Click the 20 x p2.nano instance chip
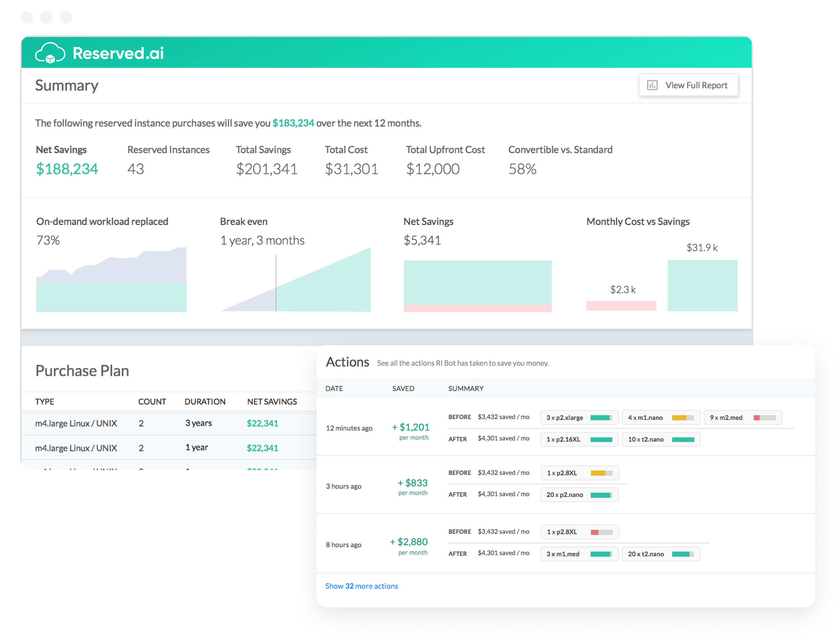Screen dimensions: 840x639 click(579, 495)
